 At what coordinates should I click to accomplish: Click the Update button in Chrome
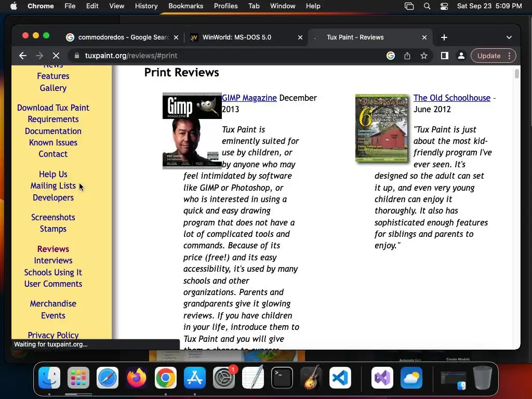point(488,56)
